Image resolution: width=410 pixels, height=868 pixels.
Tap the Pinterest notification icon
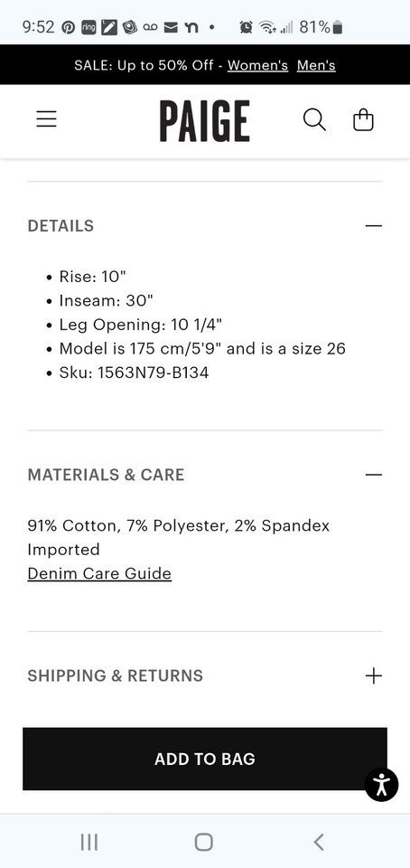pyautogui.click(x=68, y=27)
